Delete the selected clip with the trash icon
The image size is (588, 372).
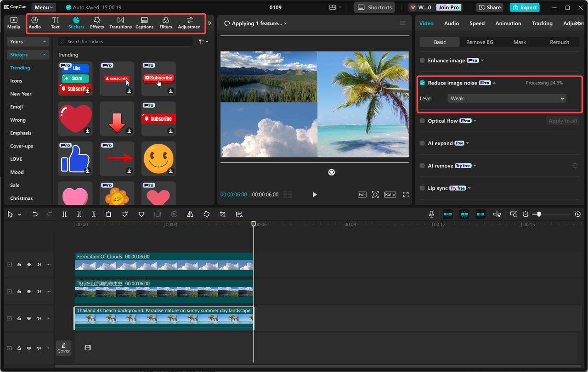[109, 214]
